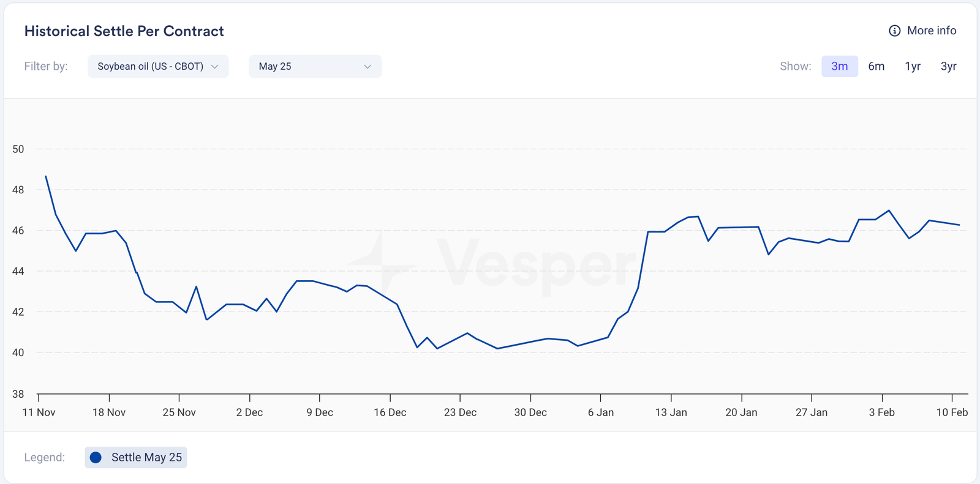Click the 16 Dec x-axis tick label
This screenshot has height=484, width=980.
(x=390, y=412)
